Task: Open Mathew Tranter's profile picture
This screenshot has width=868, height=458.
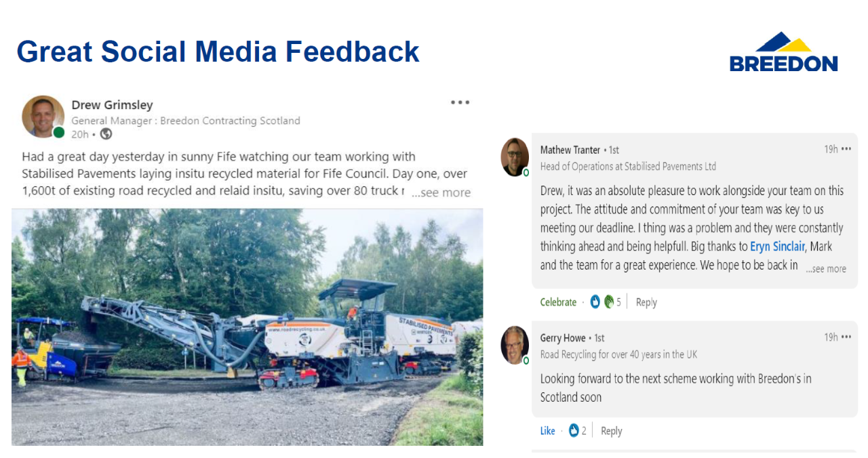Action: click(x=515, y=157)
